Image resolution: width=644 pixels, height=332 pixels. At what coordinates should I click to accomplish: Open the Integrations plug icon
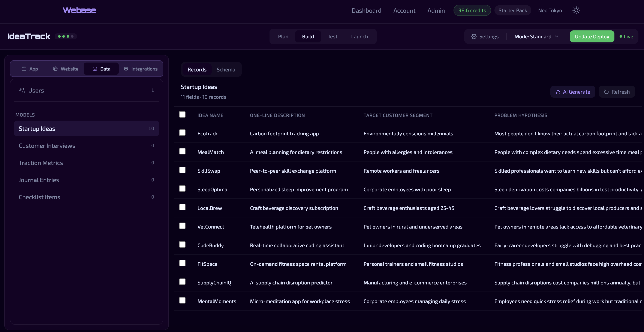coord(126,69)
